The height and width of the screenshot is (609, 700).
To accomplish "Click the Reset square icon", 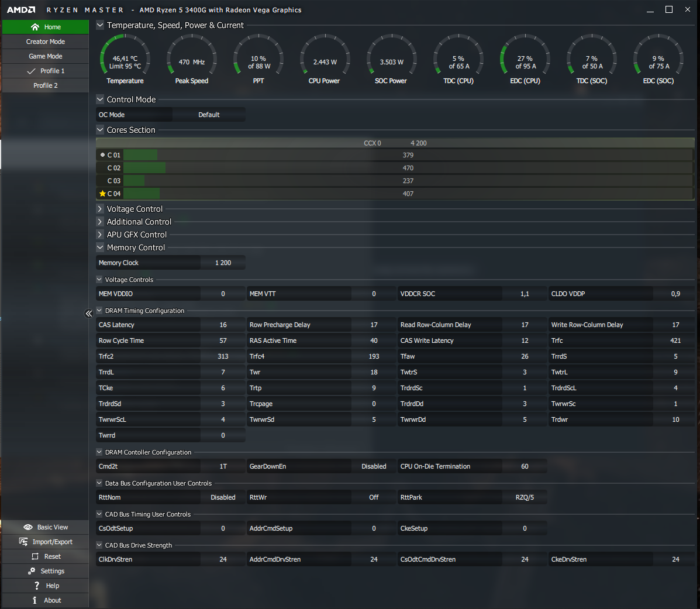I will (35, 556).
